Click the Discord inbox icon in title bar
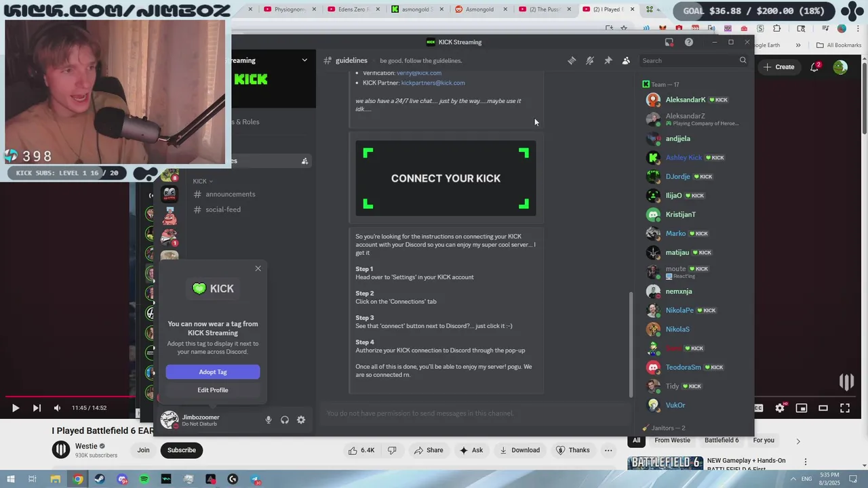The height and width of the screenshot is (488, 868). [x=669, y=42]
